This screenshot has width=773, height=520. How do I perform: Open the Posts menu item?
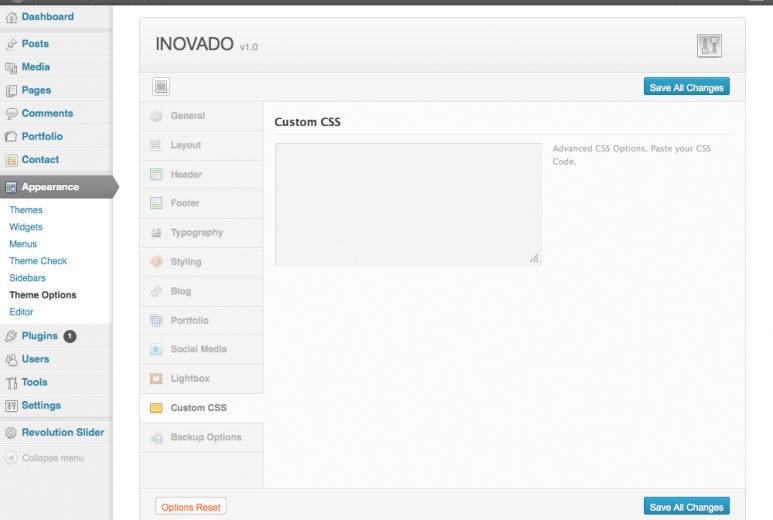(56, 44)
